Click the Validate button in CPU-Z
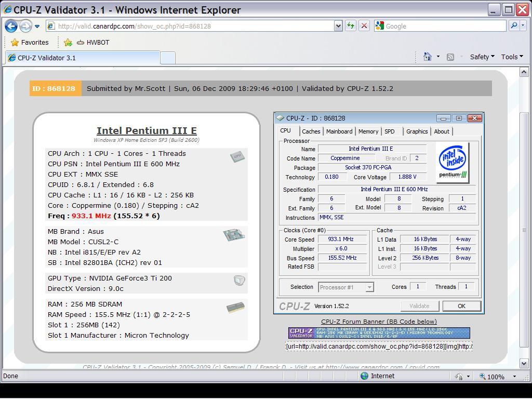 point(419,306)
